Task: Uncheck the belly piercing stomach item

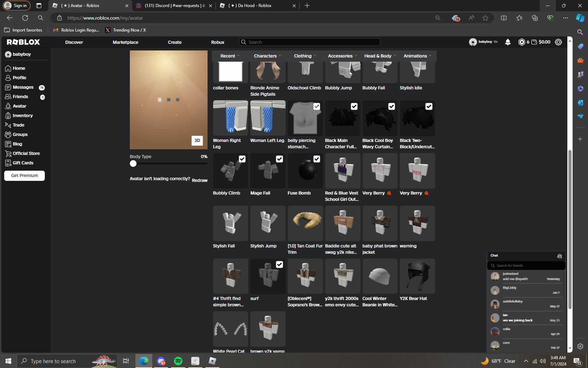Action: 317,107
